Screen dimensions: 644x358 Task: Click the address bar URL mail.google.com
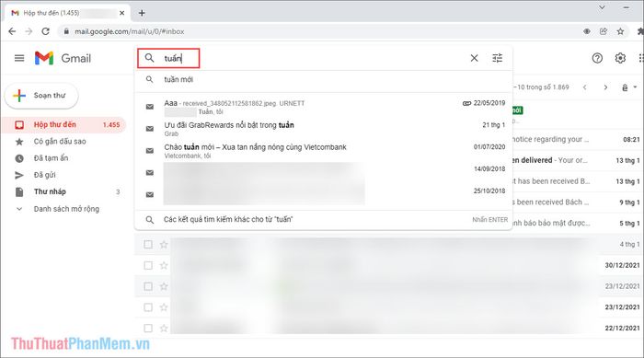[130, 31]
